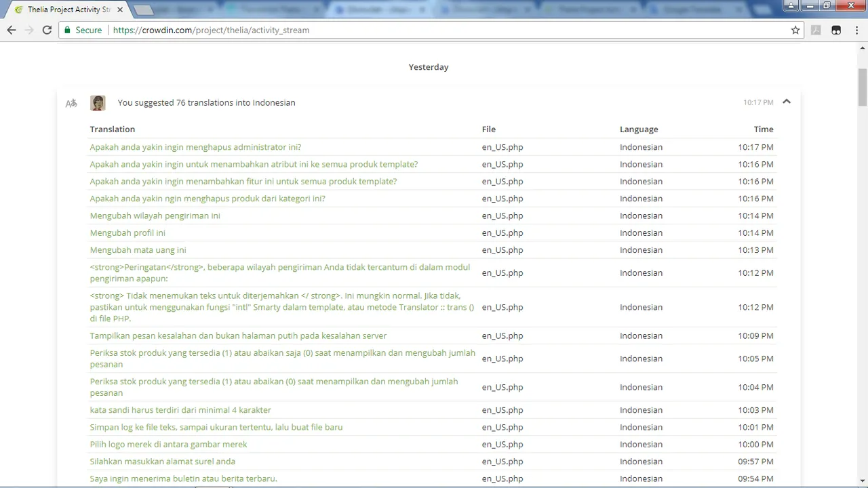This screenshot has width=868, height=488.
Task: Click the 09:57 PM time cell
Action: tap(755, 461)
